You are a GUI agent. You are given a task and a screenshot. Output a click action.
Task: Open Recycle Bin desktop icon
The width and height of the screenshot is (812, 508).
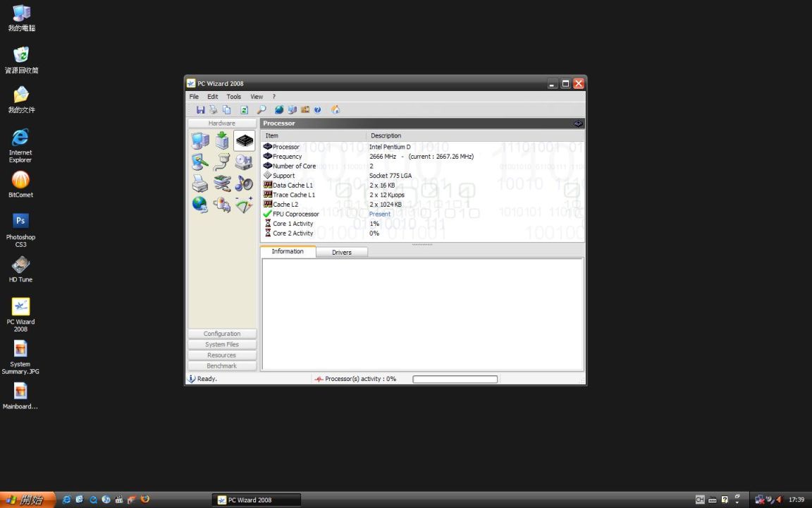point(21,59)
